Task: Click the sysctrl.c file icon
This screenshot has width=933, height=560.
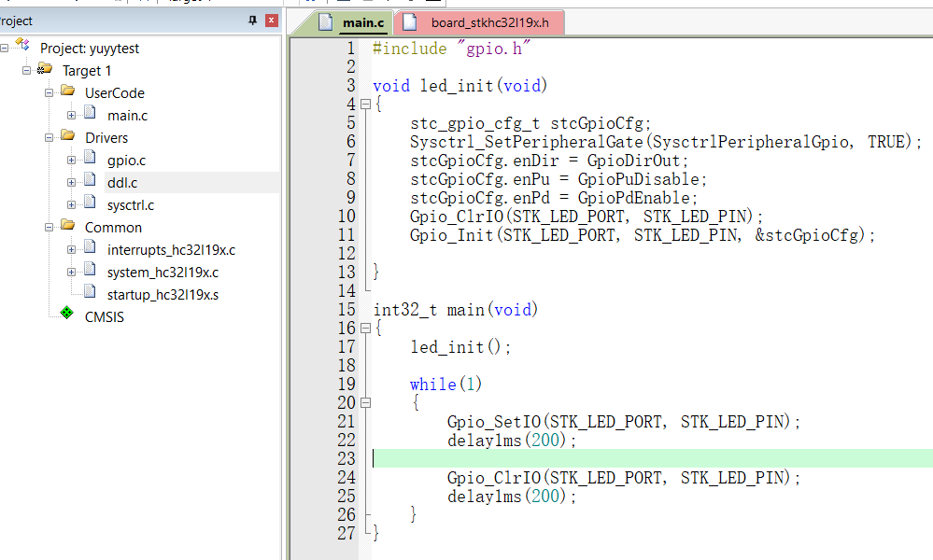Action: (90, 202)
